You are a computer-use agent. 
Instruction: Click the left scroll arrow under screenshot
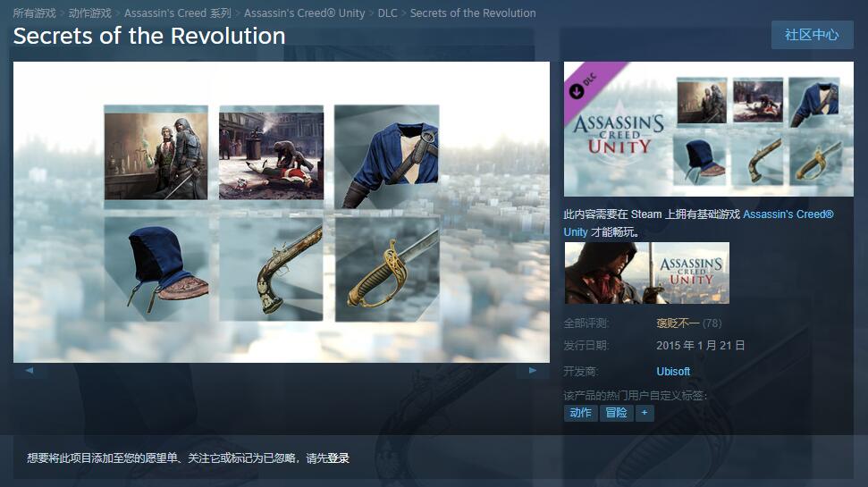tap(29, 370)
